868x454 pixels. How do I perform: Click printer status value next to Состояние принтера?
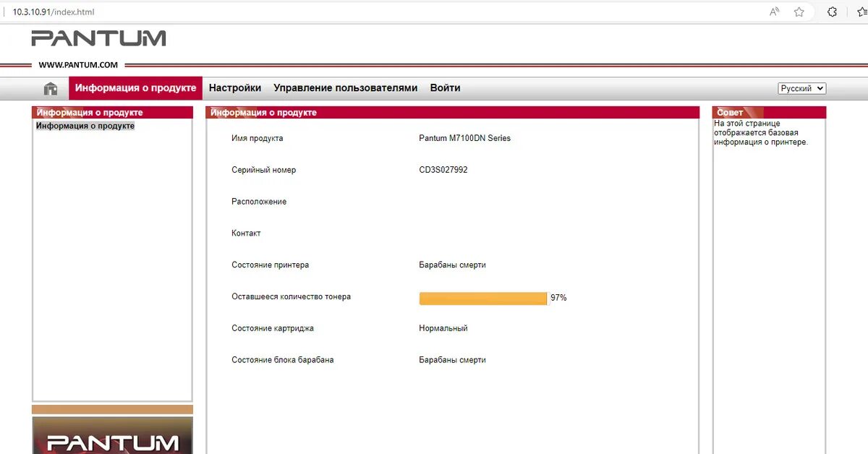tap(453, 265)
